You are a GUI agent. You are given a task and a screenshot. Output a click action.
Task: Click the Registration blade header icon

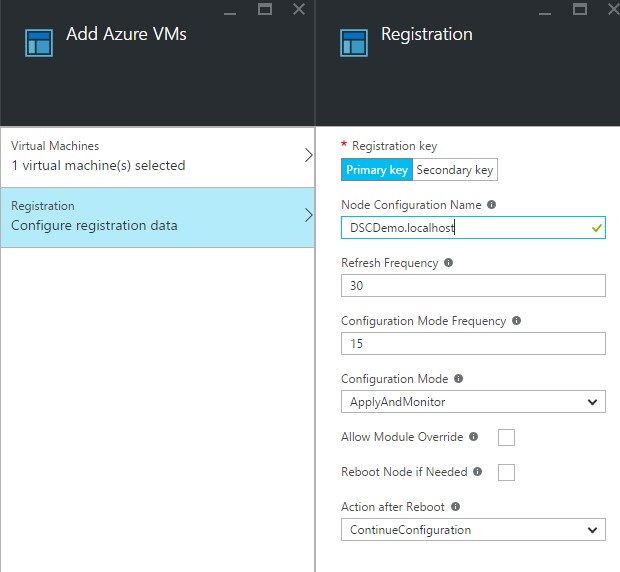[354, 44]
